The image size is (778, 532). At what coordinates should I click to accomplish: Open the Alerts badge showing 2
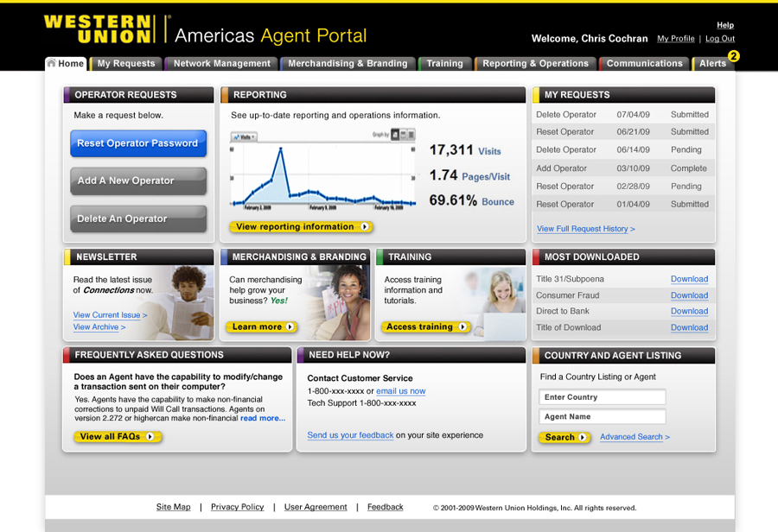(733, 56)
